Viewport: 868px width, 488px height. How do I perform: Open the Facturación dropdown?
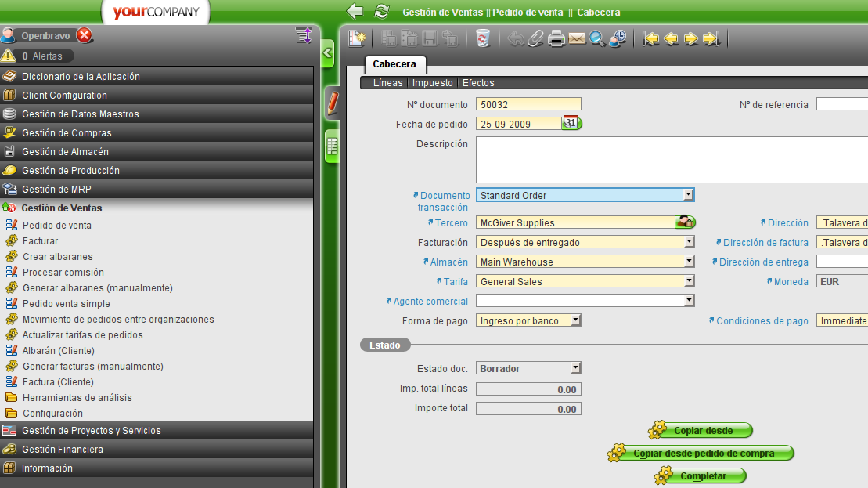click(689, 242)
